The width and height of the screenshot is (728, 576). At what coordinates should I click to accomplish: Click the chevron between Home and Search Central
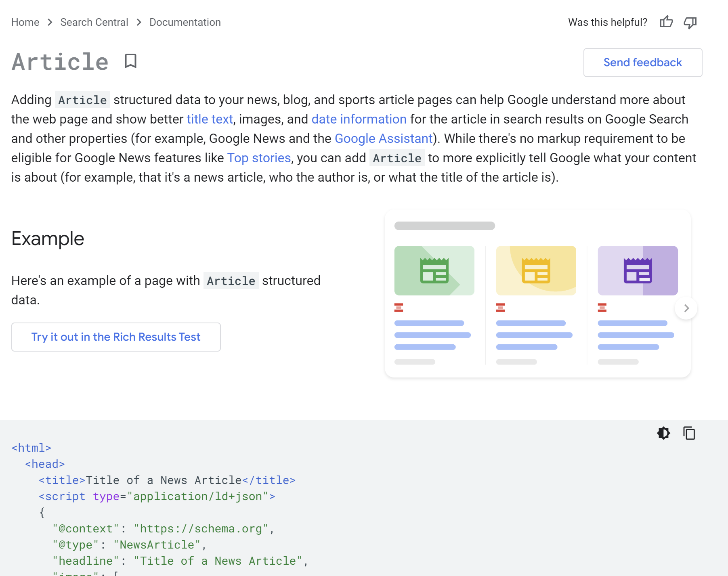[49, 22]
